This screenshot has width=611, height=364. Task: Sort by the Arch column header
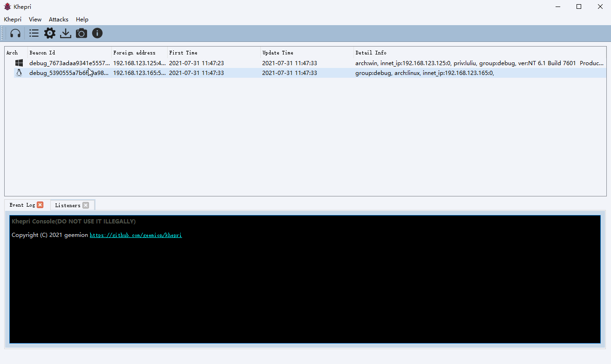point(16,53)
